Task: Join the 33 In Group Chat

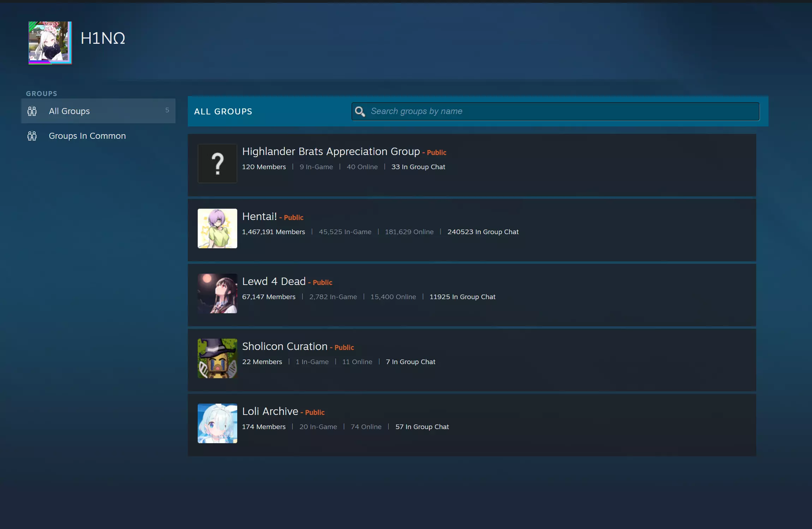Action: (418, 167)
